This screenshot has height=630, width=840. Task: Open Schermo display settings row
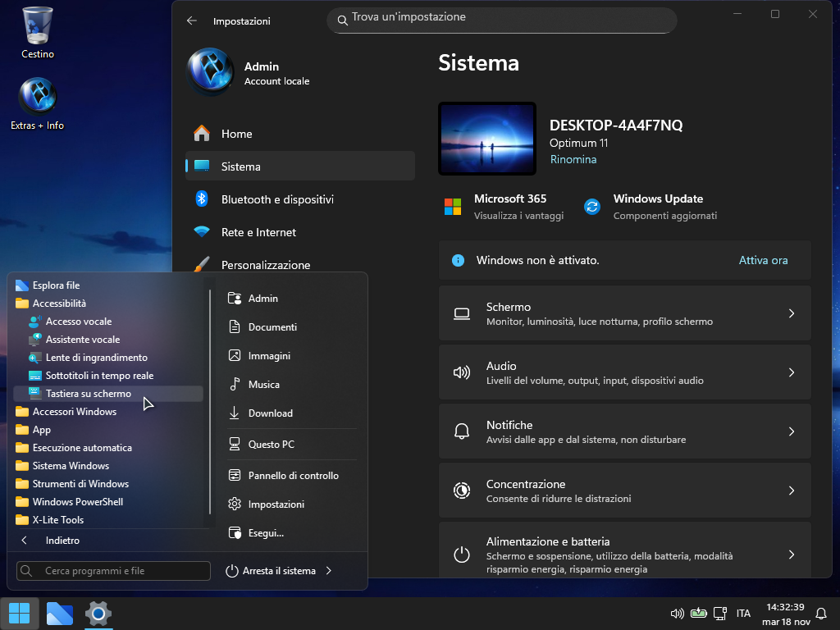(624, 313)
